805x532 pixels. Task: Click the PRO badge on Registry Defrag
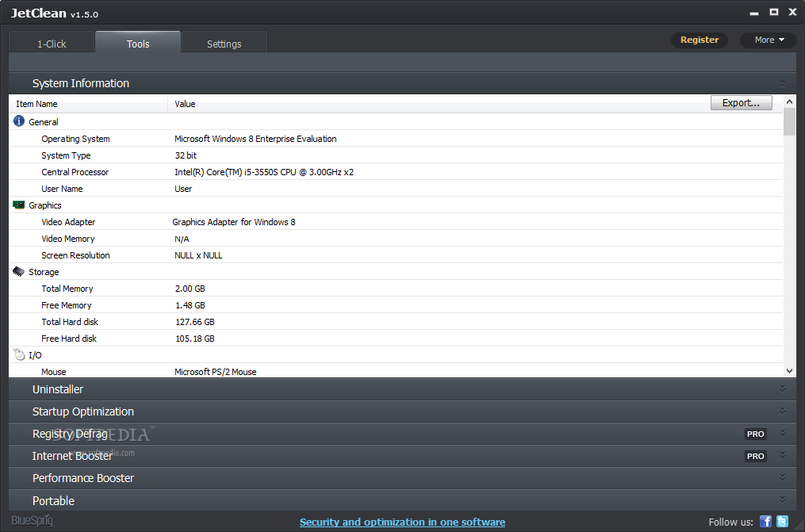755,434
